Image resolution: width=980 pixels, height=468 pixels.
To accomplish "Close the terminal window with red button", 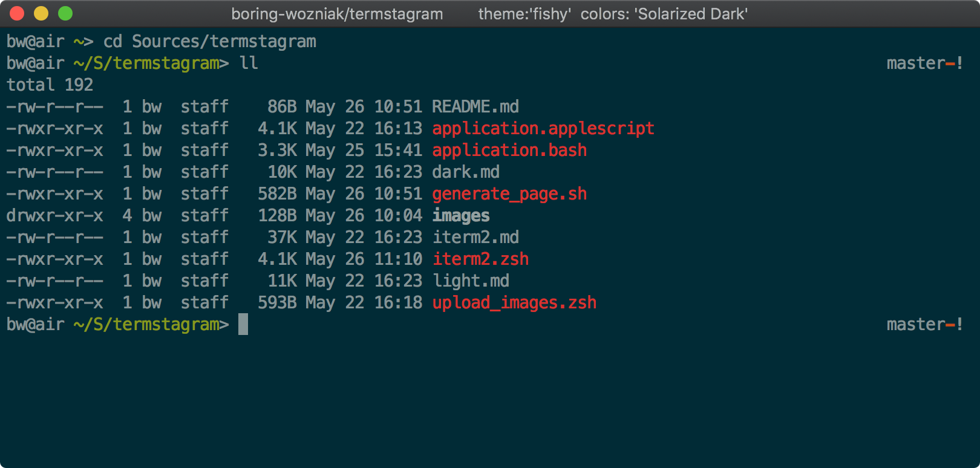I will coord(17,13).
